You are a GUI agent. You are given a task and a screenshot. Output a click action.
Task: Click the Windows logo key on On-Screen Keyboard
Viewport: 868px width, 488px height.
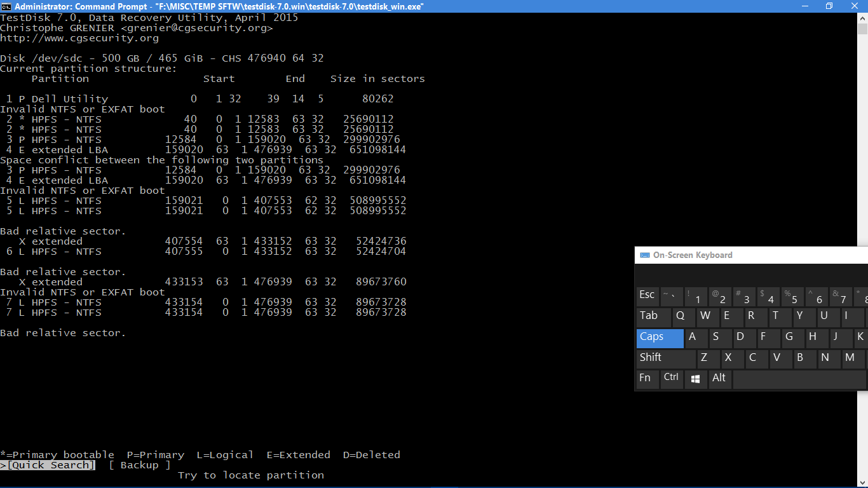point(696,379)
